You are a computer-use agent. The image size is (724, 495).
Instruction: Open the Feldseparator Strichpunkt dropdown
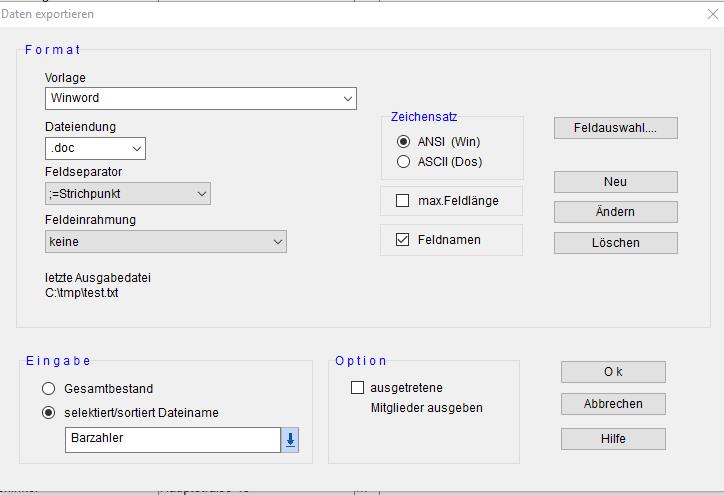coord(128,193)
